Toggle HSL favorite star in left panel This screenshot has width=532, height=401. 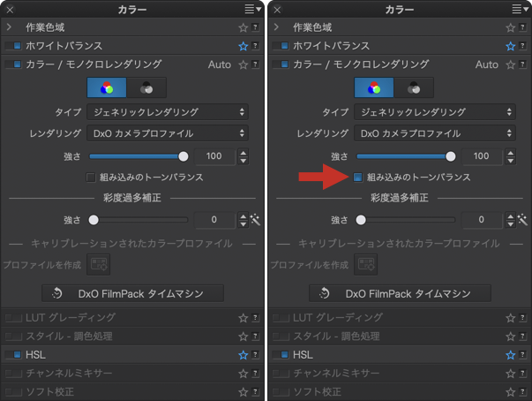click(x=243, y=355)
